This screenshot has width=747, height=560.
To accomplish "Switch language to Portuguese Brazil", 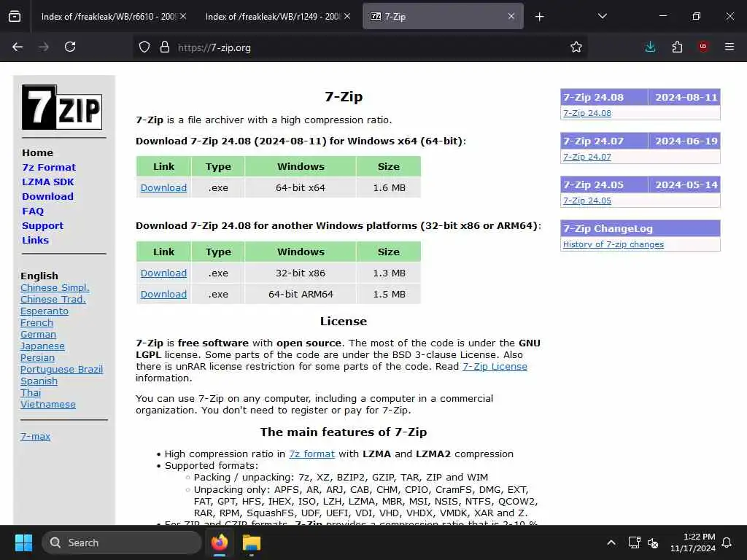I will pos(61,369).
